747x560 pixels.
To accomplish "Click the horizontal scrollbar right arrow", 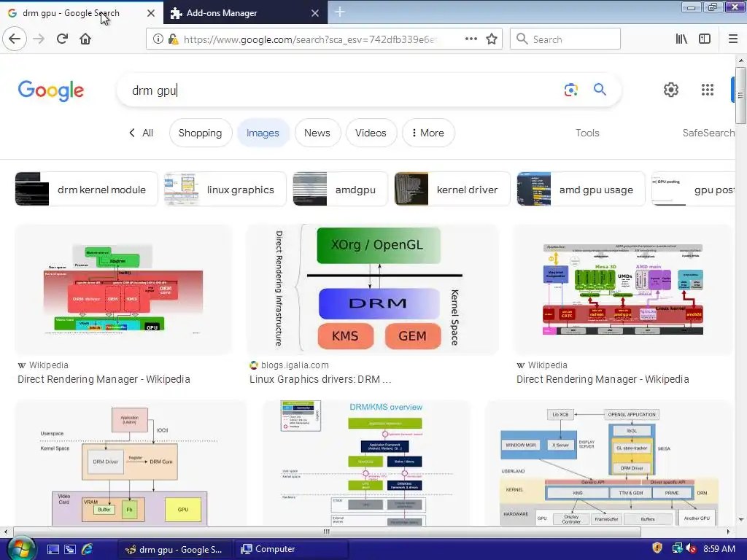I will (728, 532).
